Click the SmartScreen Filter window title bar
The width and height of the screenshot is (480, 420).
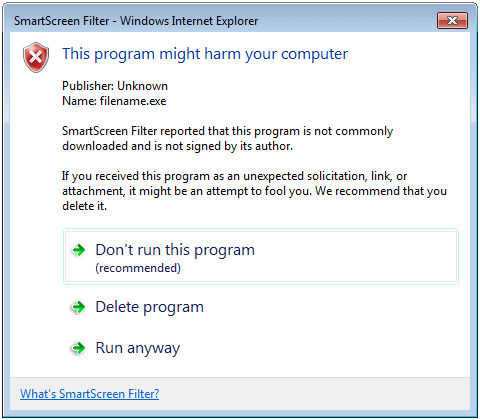tap(220, 21)
